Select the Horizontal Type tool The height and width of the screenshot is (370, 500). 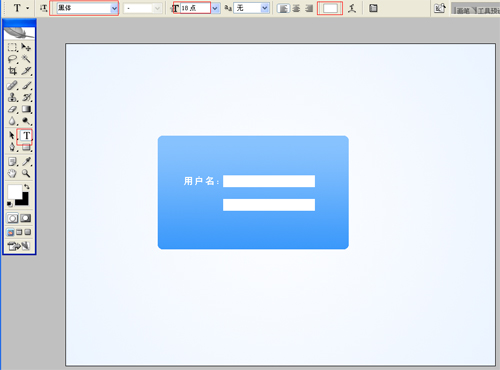tap(26, 135)
